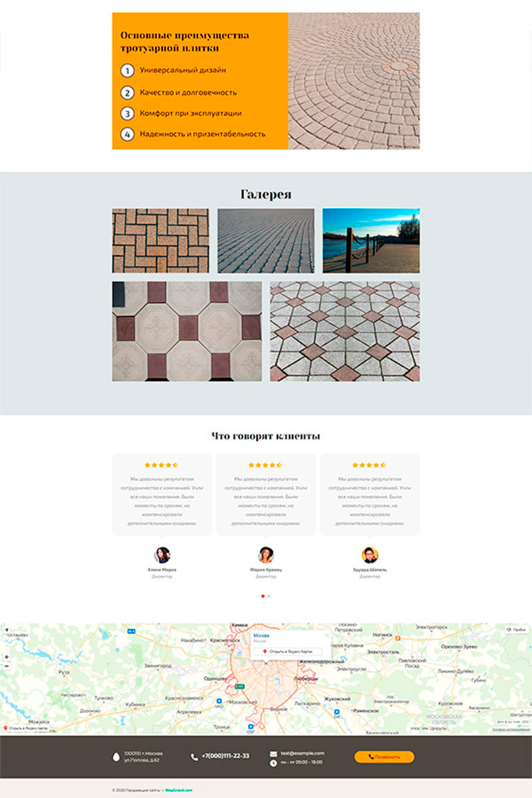Toggle the Пробки traffic layer on map

pyautogui.click(x=517, y=629)
